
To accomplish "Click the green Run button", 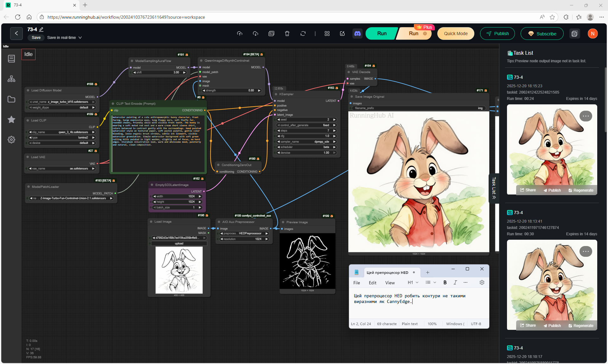I will point(382,34).
